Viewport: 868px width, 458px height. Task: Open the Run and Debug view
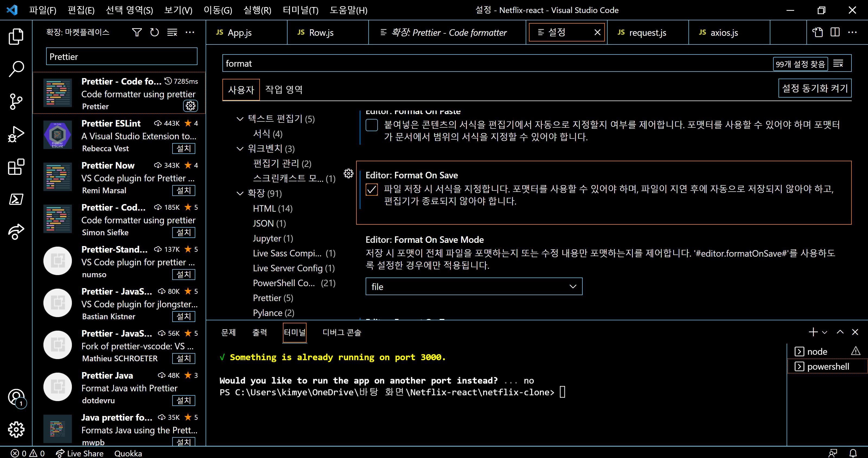pos(16,134)
